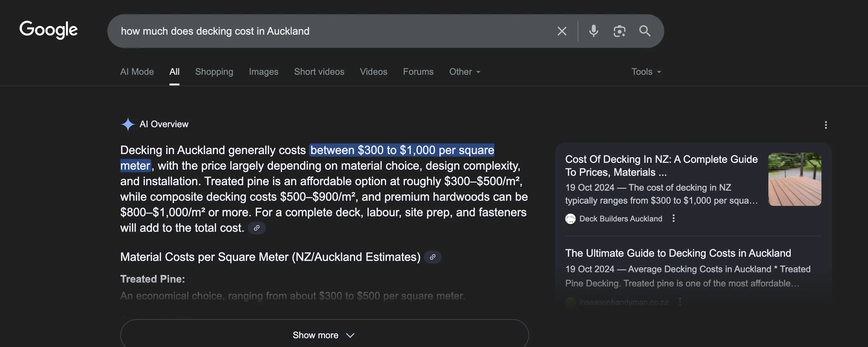Open Deck Builders Auckland source options

pos(674,218)
